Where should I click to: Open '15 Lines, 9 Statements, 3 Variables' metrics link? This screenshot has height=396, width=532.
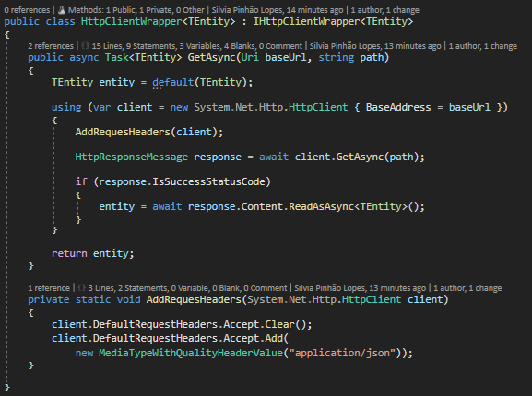coord(196,46)
